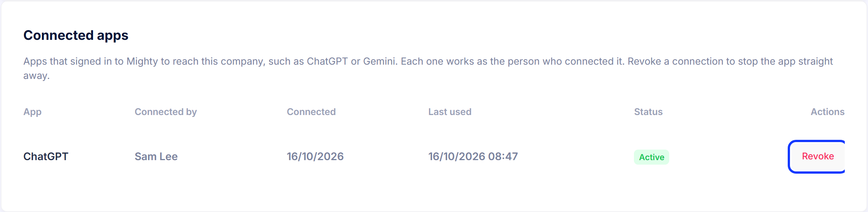This screenshot has width=868, height=212.
Task: Sort by the Status column header
Action: coord(648,112)
